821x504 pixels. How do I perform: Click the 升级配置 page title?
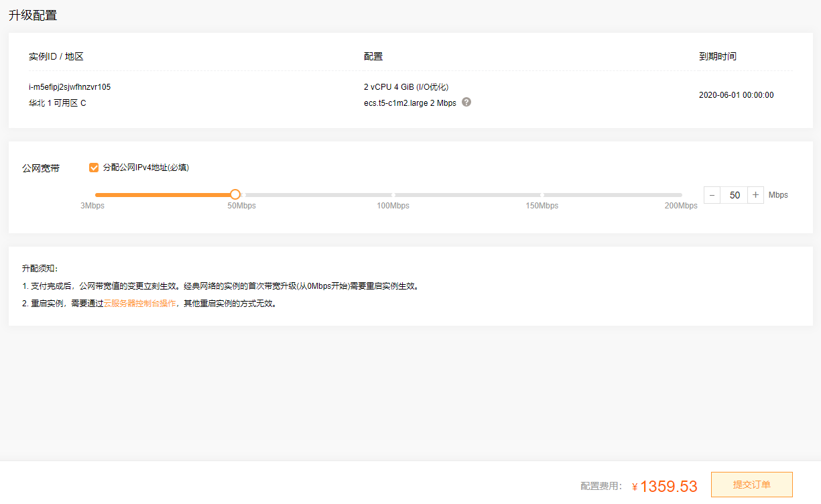tap(33, 15)
